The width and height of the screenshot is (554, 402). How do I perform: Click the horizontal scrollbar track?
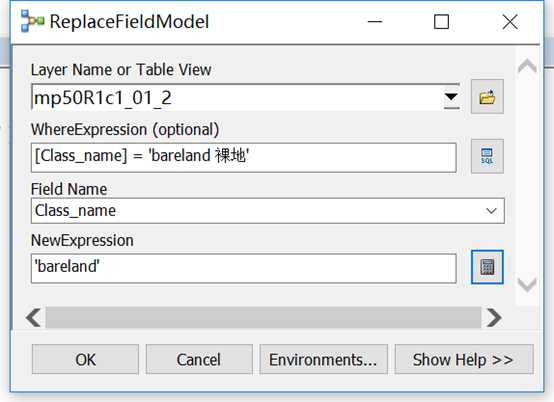point(263,317)
